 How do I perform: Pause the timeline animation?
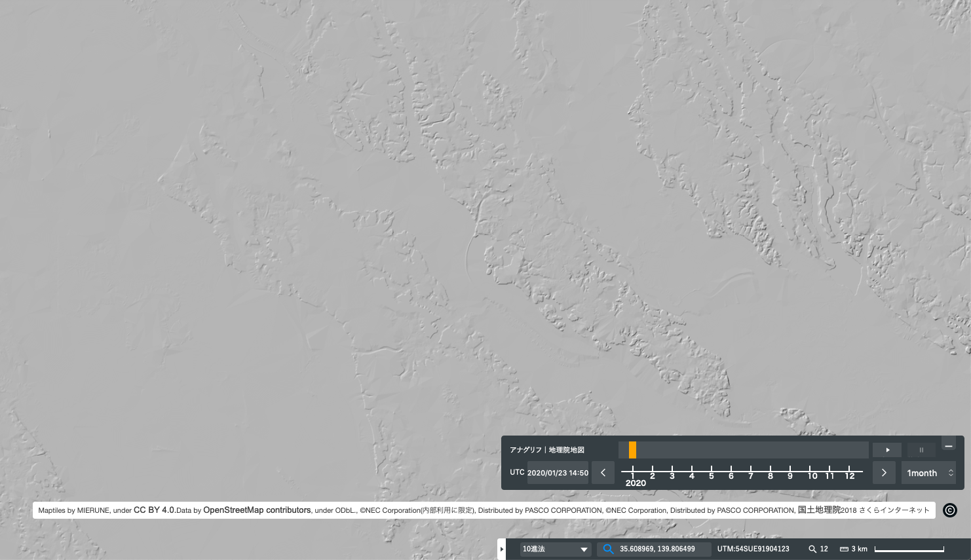coord(921,450)
